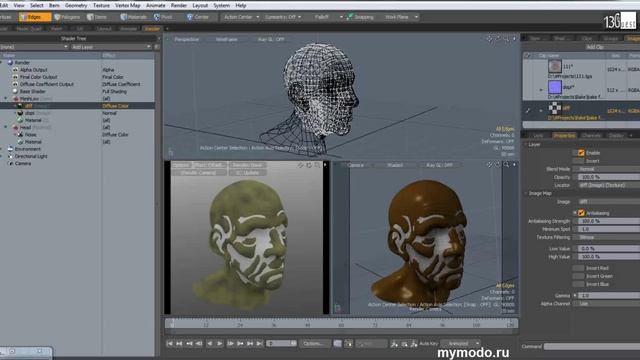The image size is (640, 360).
Task: Play animation in reverse
Action: 210,344
